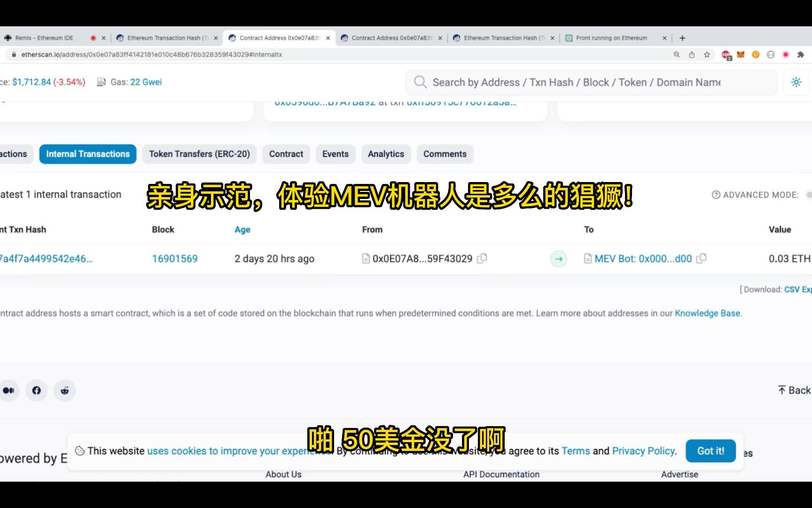
Task: Click the Gas 22 Gwei link
Action: click(146, 82)
